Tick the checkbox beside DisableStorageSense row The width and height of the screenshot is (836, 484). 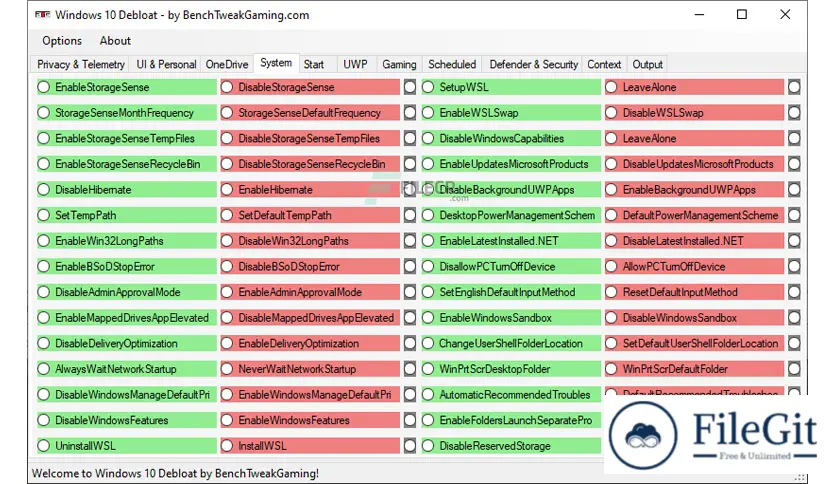[x=409, y=87]
